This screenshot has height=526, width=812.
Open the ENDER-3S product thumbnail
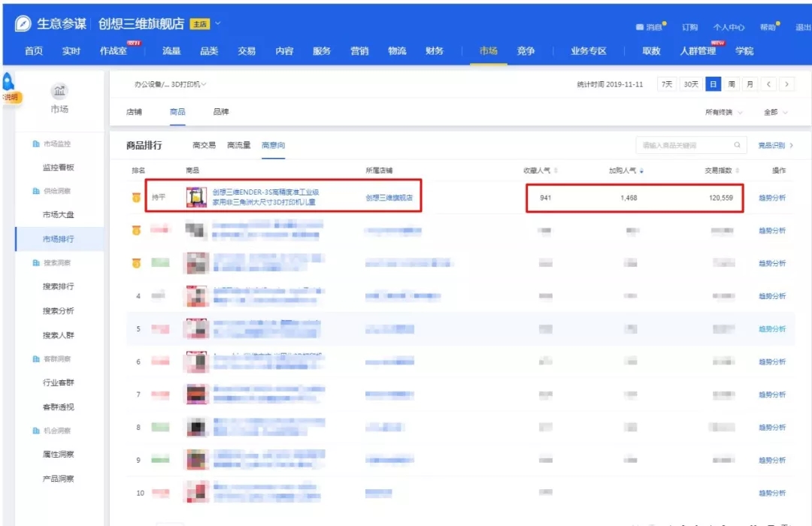(196, 197)
